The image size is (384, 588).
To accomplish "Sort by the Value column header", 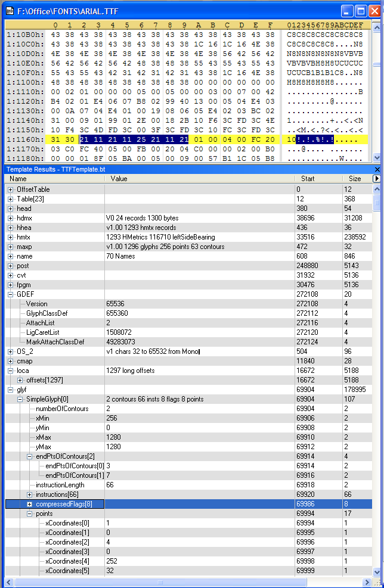I will coord(200,179).
